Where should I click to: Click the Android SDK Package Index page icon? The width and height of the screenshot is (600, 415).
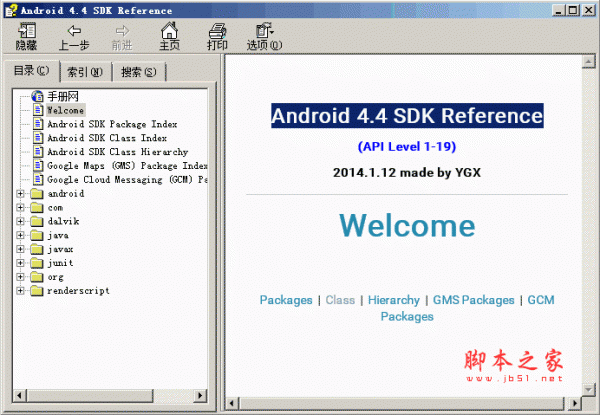coord(38,124)
